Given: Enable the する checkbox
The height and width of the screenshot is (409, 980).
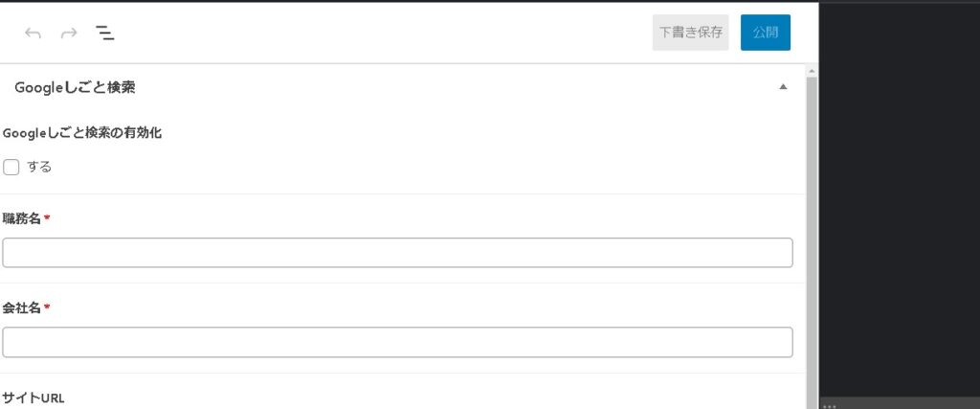Looking at the screenshot, I should click(11, 167).
